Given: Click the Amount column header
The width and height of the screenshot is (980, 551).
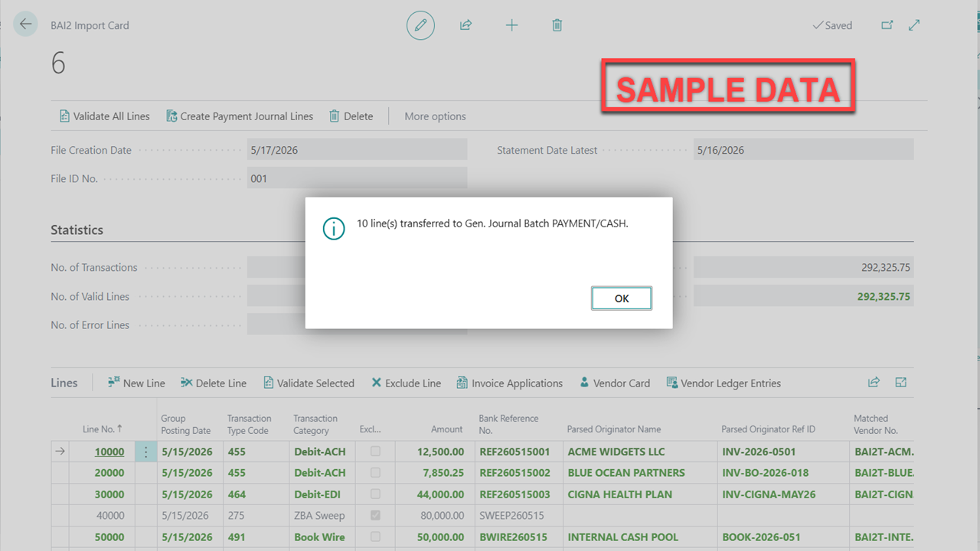Looking at the screenshot, I should (447, 429).
